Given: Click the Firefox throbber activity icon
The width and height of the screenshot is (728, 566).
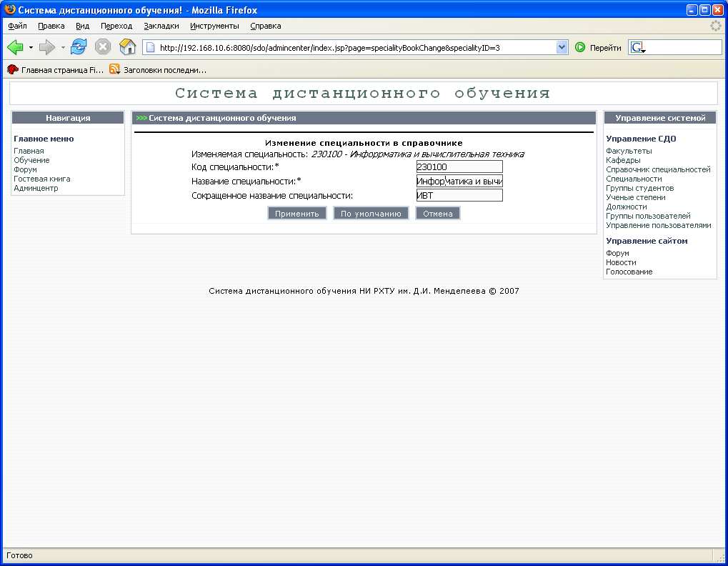Looking at the screenshot, I should [716, 26].
